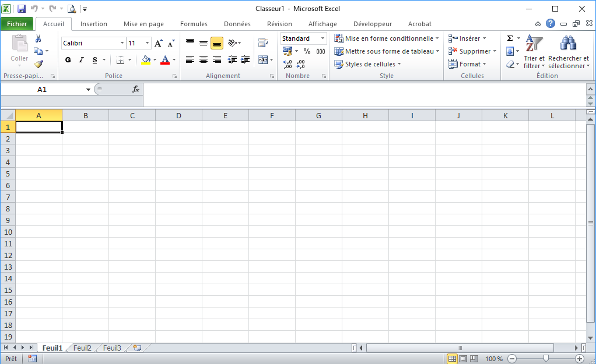Click the Coller paste button

point(19,48)
